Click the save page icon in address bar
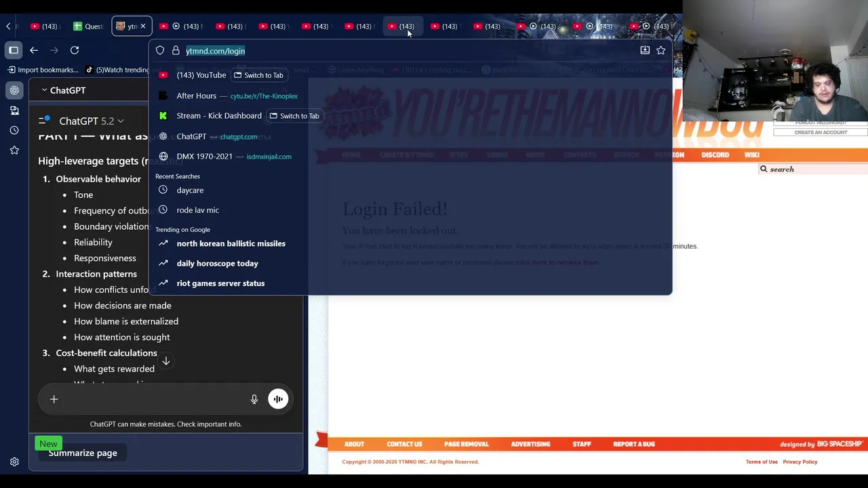 pyautogui.click(x=645, y=50)
